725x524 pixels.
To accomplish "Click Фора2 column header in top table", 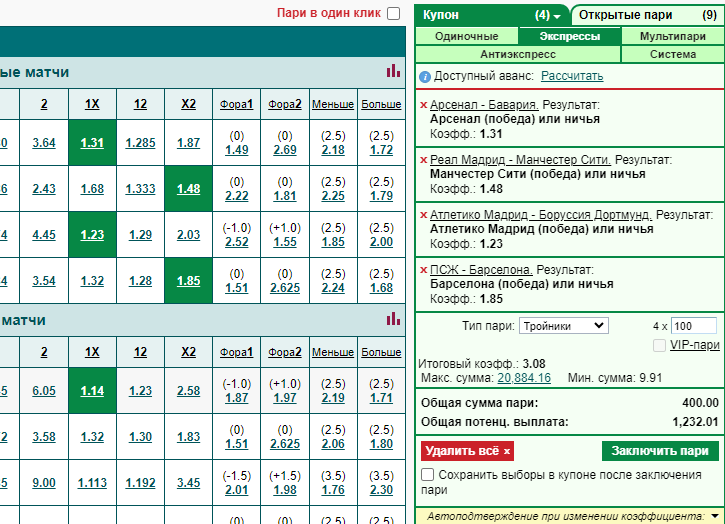I will [285, 104].
